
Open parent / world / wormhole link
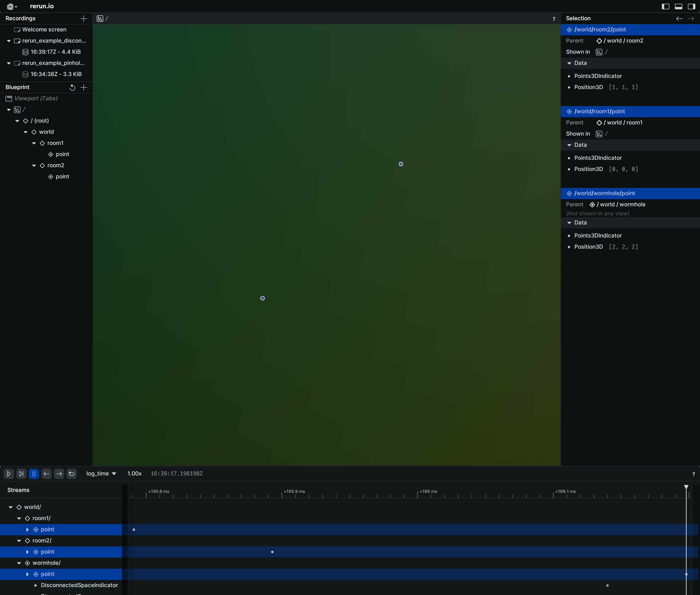tap(617, 205)
